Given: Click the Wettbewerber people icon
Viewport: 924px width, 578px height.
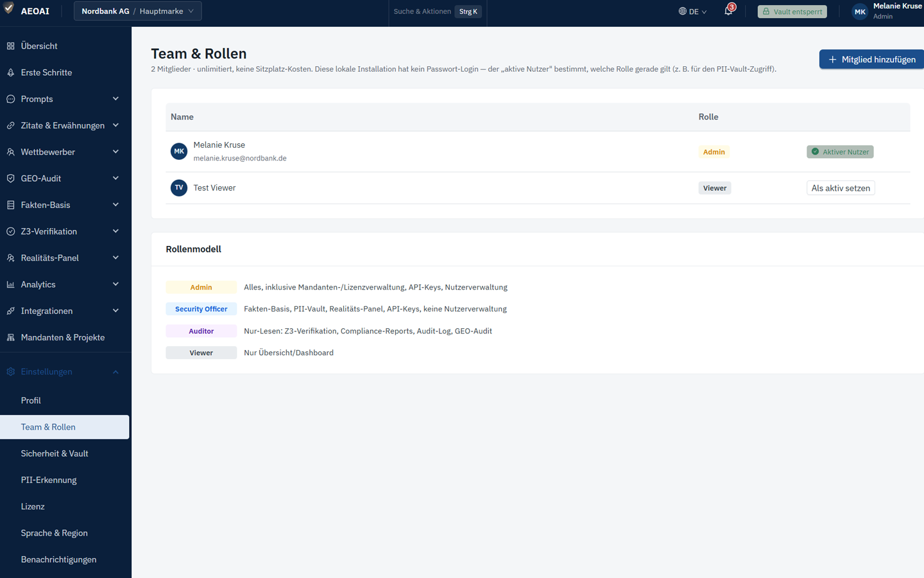Looking at the screenshot, I should pos(10,152).
